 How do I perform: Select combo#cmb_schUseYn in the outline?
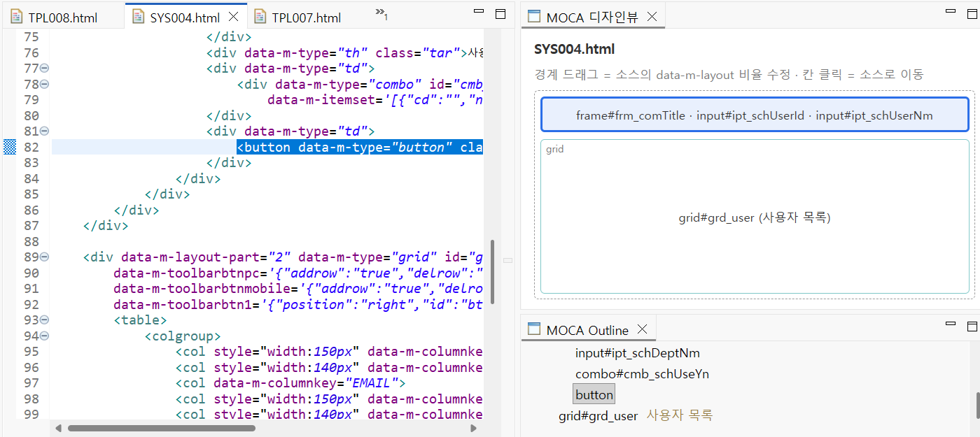[x=642, y=374]
